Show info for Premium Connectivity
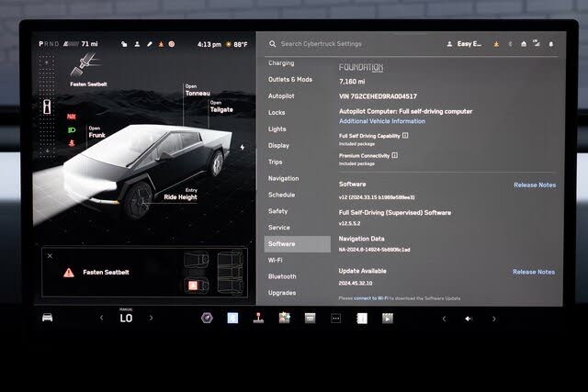This screenshot has height=392, width=588. (x=394, y=155)
